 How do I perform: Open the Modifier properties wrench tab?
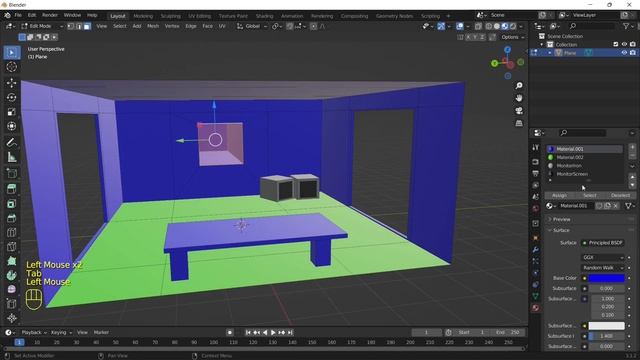pos(536,249)
